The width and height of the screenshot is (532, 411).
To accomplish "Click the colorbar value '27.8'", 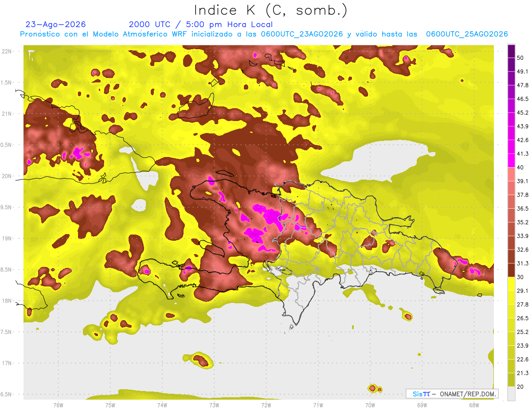I will coord(522,305).
